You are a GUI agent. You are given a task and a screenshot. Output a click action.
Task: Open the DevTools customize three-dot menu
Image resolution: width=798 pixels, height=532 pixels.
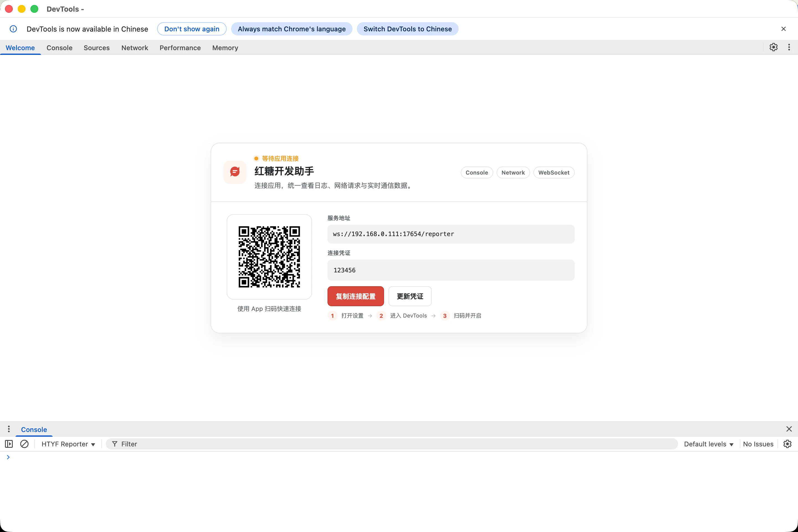click(x=789, y=47)
